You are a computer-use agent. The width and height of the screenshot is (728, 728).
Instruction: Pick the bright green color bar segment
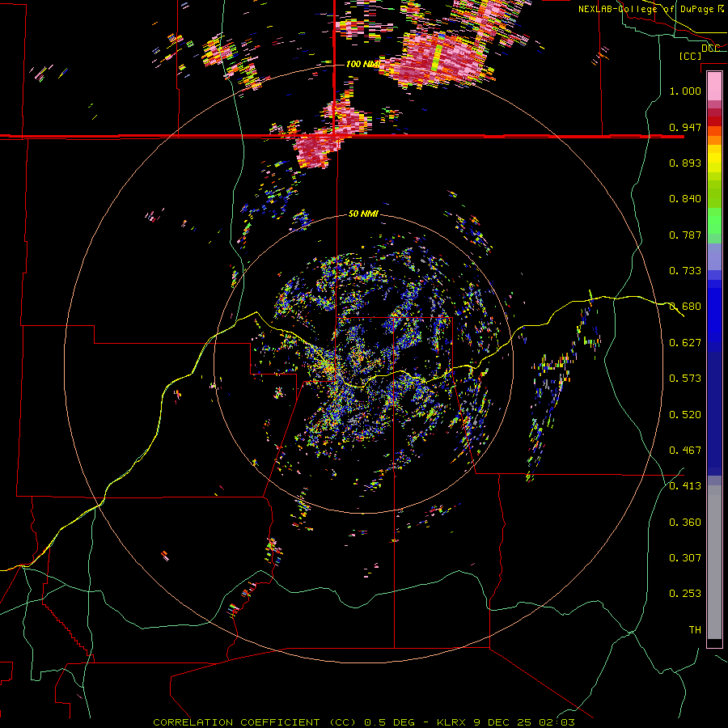point(714,221)
